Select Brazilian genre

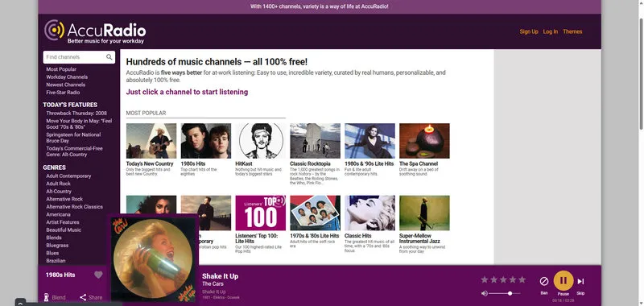(56, 261)
